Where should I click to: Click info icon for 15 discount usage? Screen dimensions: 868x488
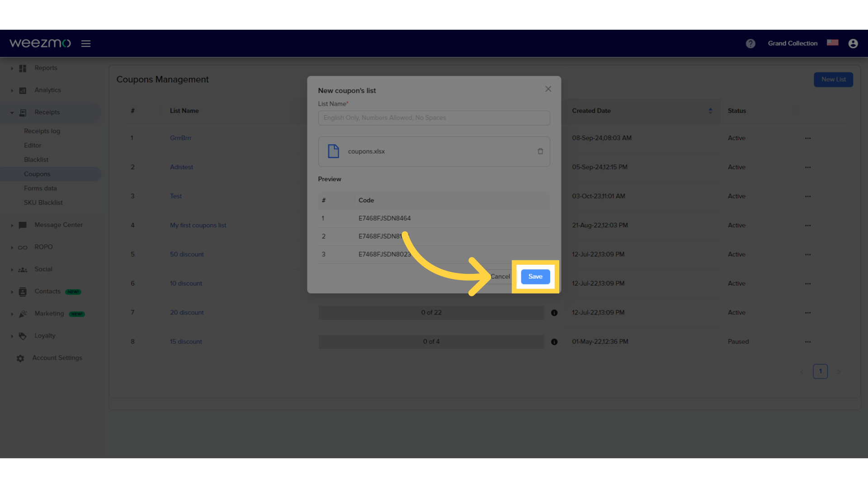tap(554, 342)
